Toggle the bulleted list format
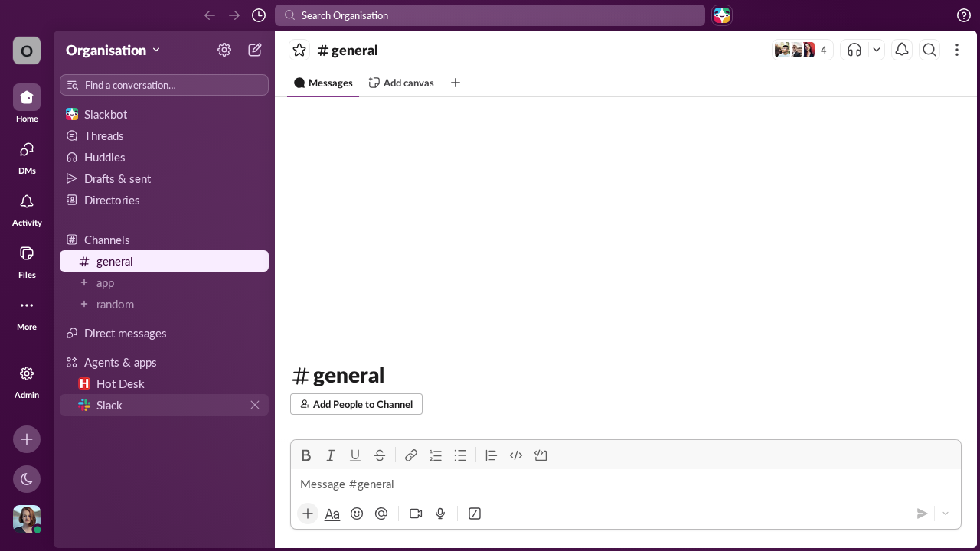Screen dimensions: 980x551 (x=460, y=455)
